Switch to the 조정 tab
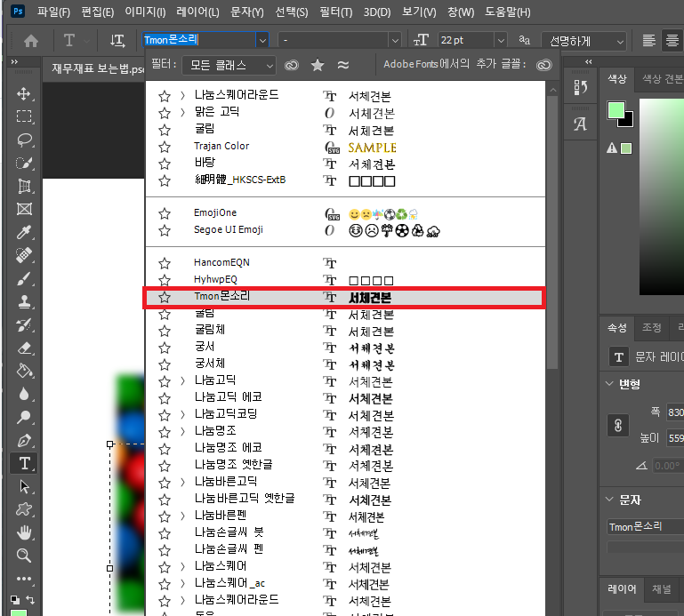Viewport: 684px width, 616px height. [x=651, y=327]
